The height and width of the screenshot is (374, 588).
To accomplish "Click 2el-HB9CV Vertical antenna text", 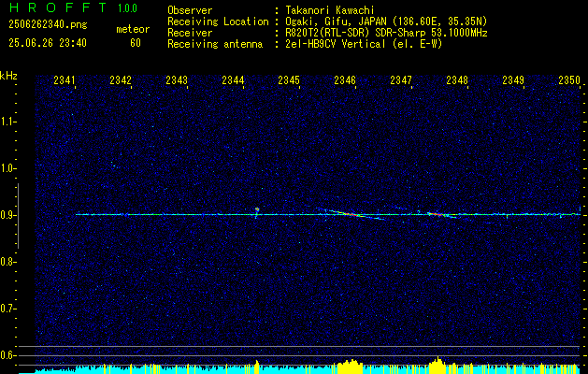I will tap(364, 44).
